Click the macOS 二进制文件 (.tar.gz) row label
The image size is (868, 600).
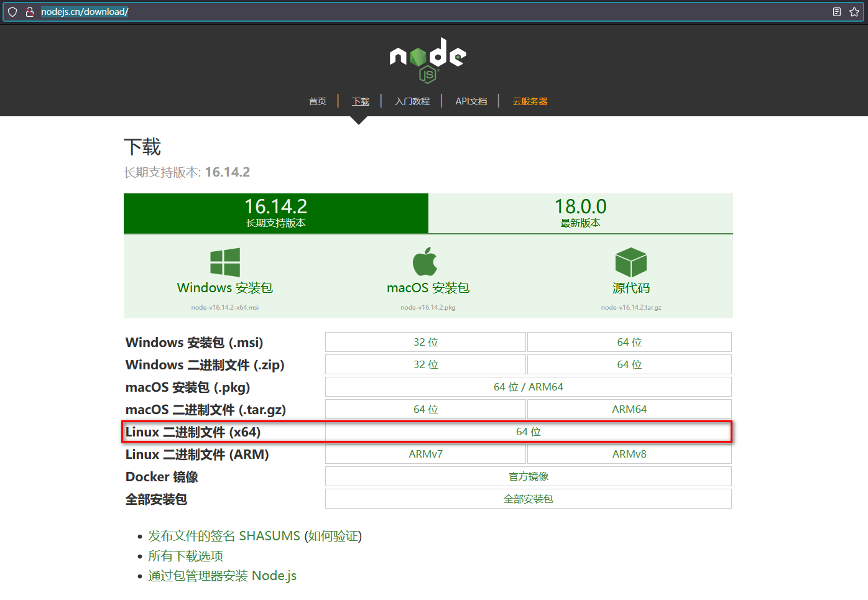click(206, 410)
